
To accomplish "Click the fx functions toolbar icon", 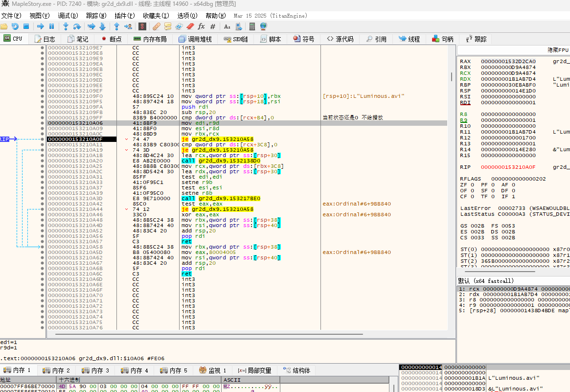I will (x=201, y=26).
